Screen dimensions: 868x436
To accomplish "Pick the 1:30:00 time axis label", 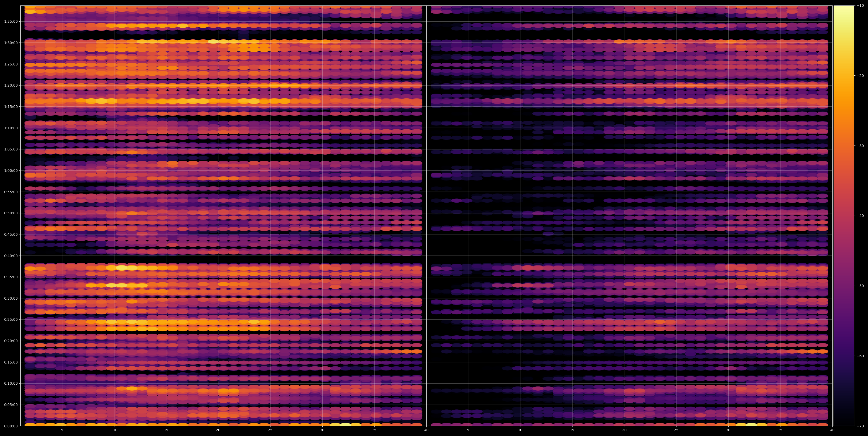I will pyautogui.click(x=11, y=43).
